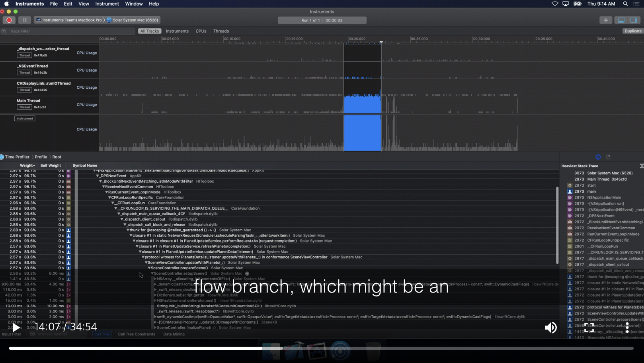This screenshot has height=363, width=644.
Task: Select the 'main' frame in Heaviest Stack Trace
Action: (591, 191)
